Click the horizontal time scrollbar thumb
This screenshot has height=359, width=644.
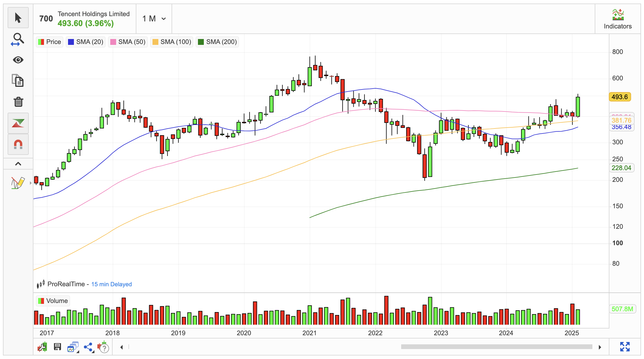point(496,347)
